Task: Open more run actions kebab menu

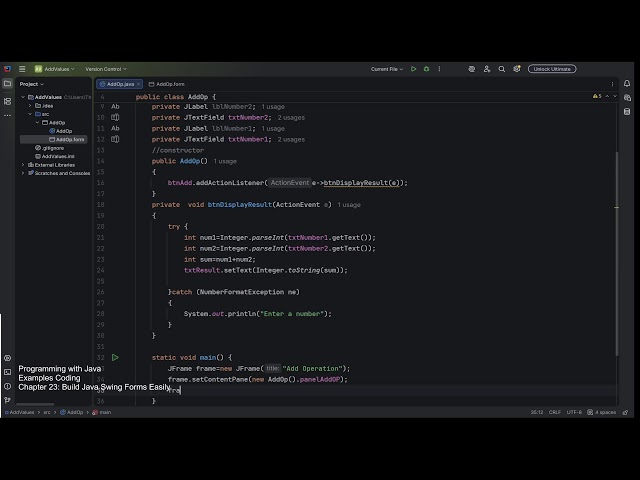Action: tap(439, 69)
